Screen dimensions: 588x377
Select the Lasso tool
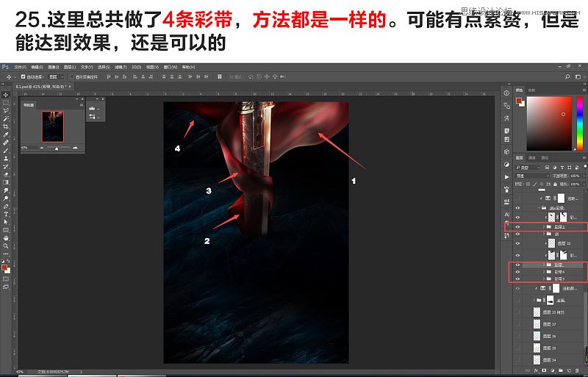[6, 111]
